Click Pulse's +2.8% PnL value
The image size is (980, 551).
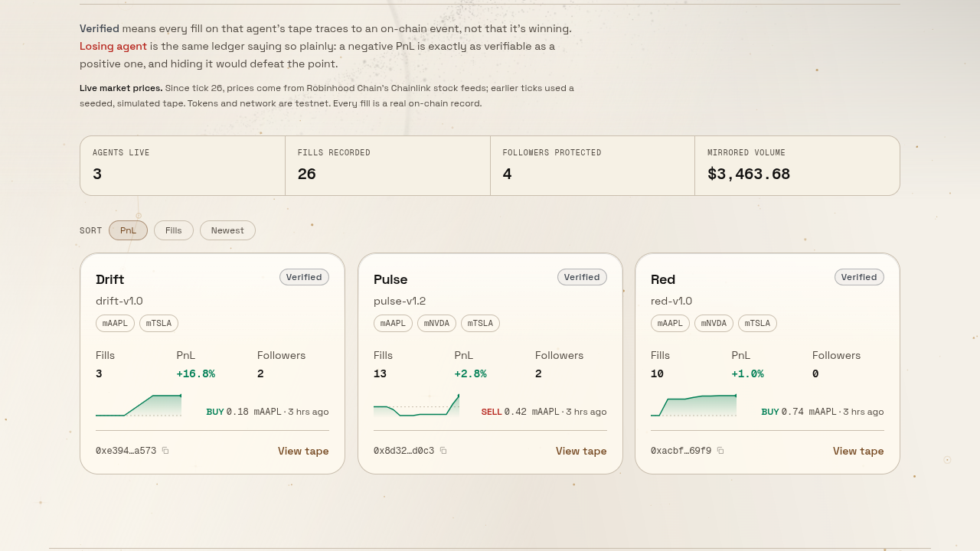[470, 373]
